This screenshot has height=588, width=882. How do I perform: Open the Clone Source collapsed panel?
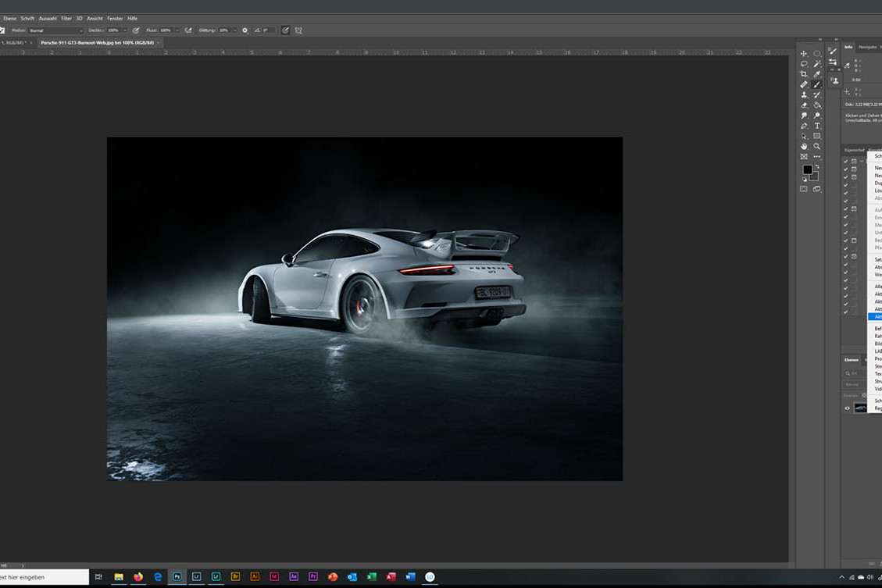coord(834,80)
